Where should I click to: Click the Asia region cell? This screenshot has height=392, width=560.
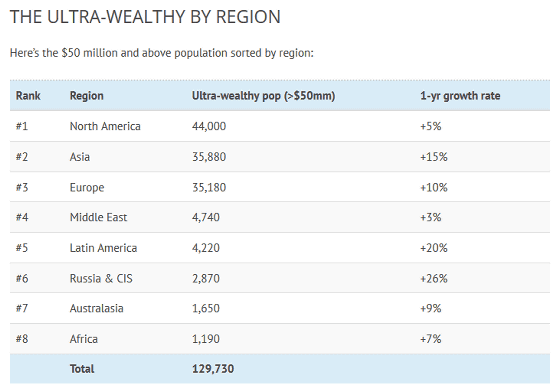[80, 157]
